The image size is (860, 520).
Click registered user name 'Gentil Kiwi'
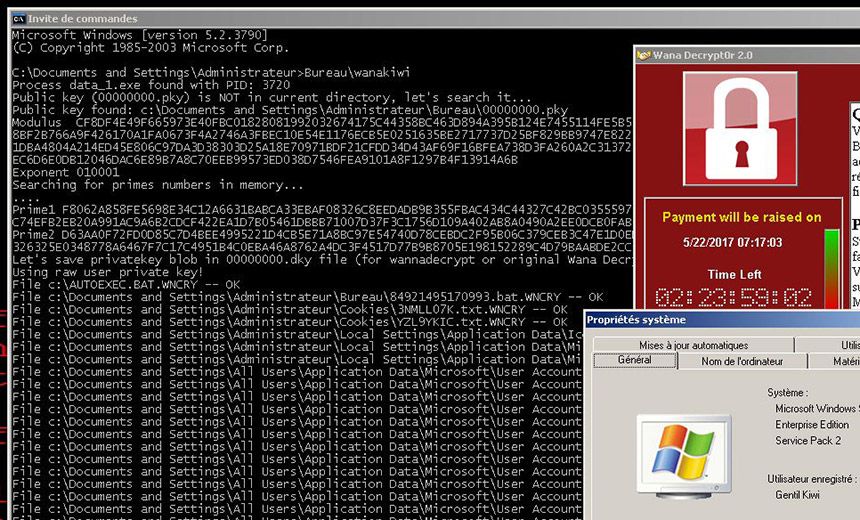coord(797,495)
